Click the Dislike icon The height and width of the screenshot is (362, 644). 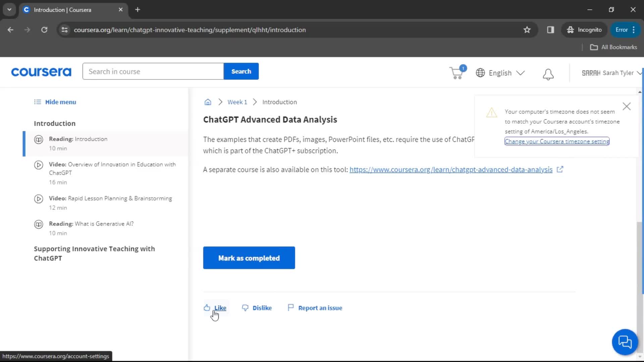[x=245, y=308]
